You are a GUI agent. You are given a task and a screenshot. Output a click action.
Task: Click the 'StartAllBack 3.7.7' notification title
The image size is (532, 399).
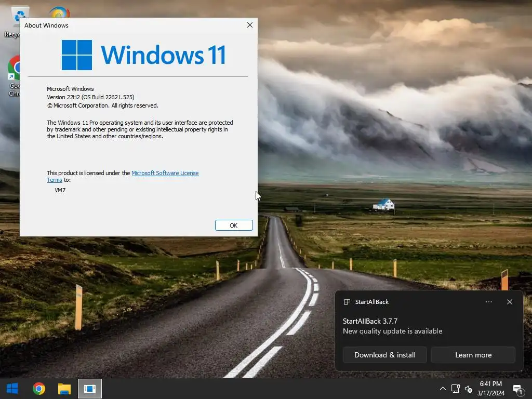[x=370, y=321]
